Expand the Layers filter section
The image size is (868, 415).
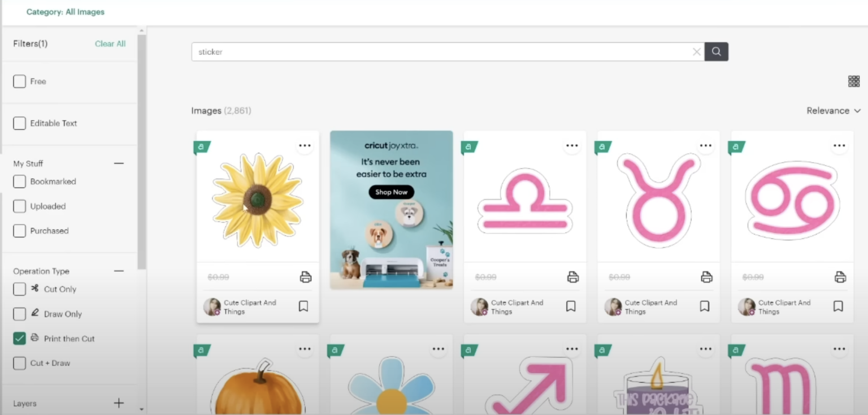click(x=119, y=403)
